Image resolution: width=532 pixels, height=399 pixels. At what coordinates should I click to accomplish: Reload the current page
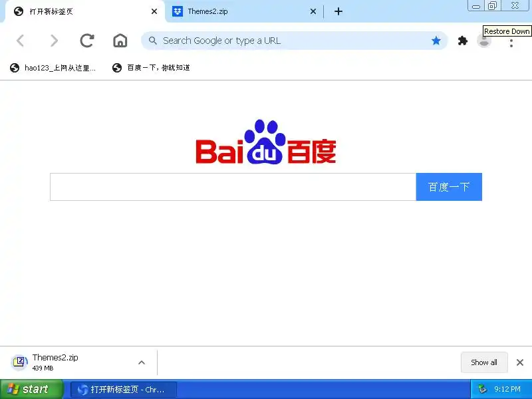pos(87,41)
